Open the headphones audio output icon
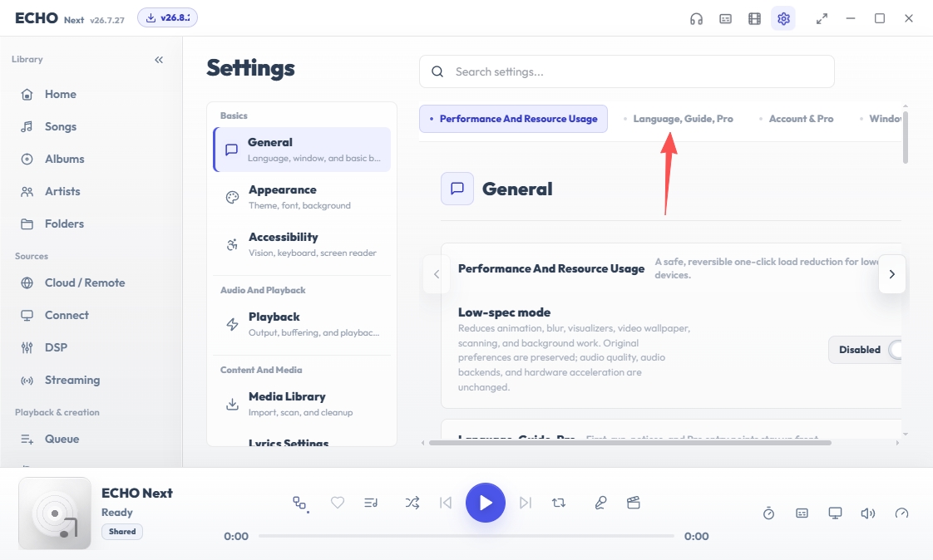This screenshot has width=933, height=560. click(x=696, y=19)
